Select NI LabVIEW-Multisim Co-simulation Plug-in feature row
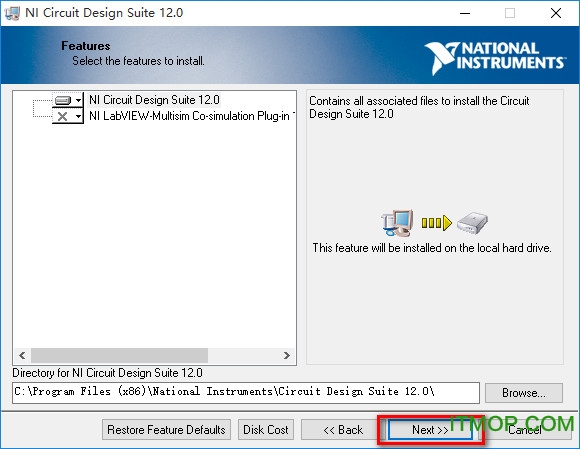This screenshot has width=580, height=449. click(x=192, y=116)
